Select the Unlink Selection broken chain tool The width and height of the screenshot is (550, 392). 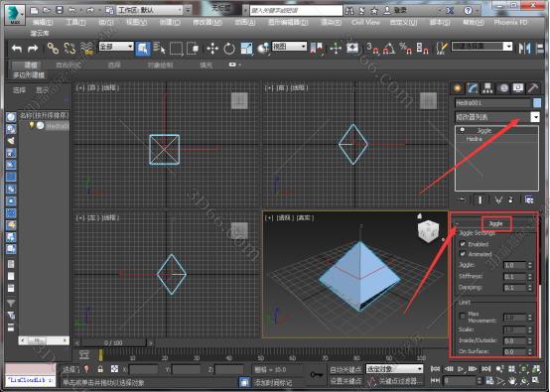[x=69, y=49]
